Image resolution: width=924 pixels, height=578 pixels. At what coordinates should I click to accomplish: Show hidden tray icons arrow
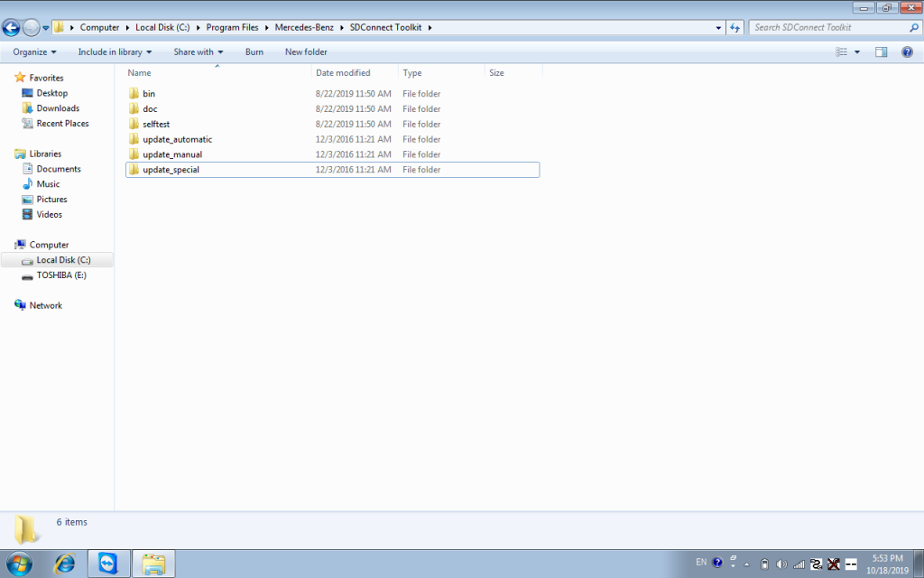click(746, 564)
